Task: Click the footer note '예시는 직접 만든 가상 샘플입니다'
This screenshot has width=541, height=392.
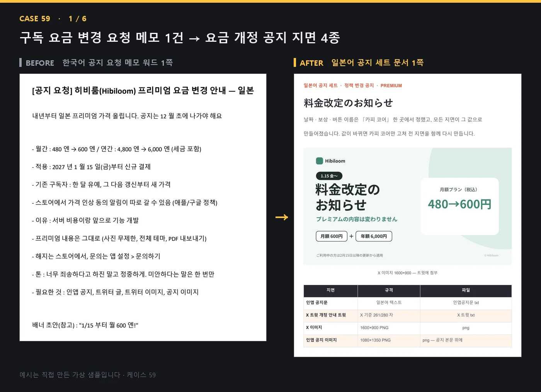Action: [x=70, y=375]
